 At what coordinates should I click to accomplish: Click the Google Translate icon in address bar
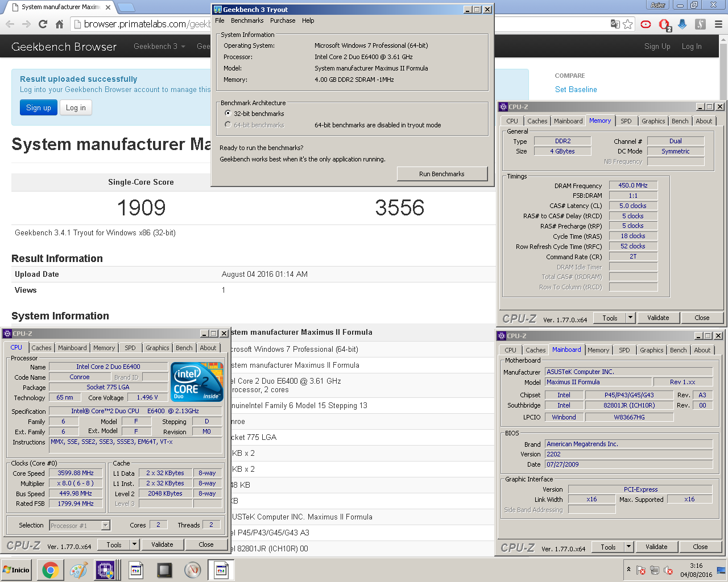pos(615,24)
